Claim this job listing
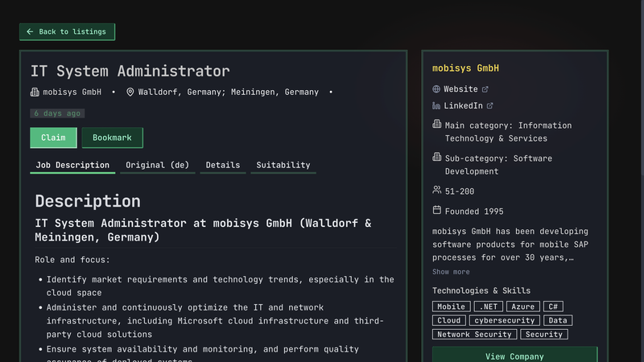The image size is (644, 362). coord(53,138)
